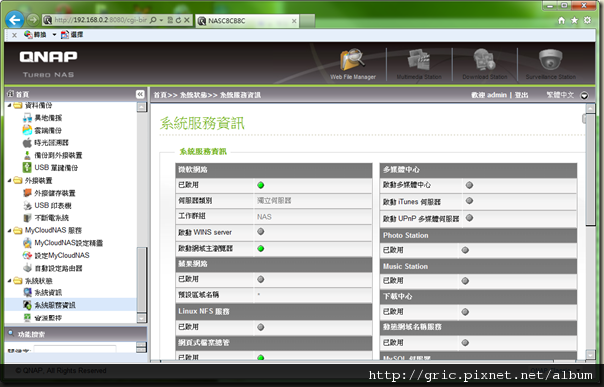This screenshot has width=604, height=387.
Task: Click Linux NFS 服務 section header
Action: [274, 311]
